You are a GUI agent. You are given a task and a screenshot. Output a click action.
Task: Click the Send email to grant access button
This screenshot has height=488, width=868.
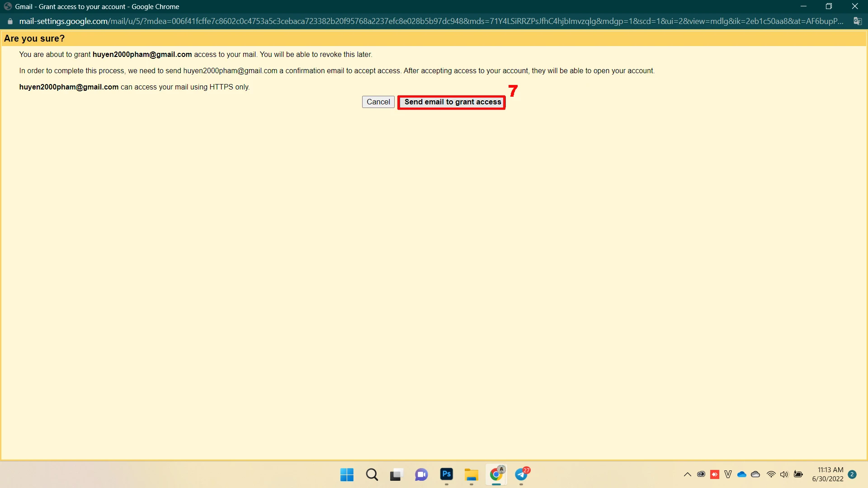point(452,102)
